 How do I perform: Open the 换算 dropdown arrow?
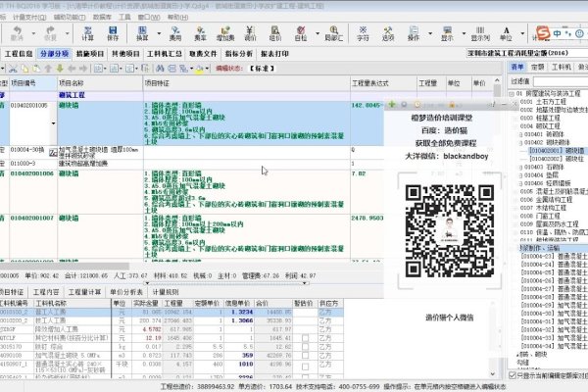click(159, 33)
